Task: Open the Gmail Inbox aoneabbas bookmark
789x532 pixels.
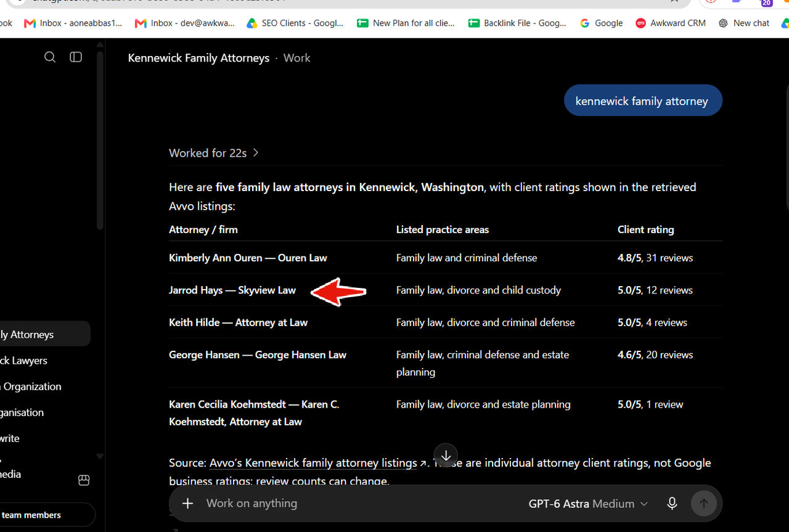Action: point(73,23)
